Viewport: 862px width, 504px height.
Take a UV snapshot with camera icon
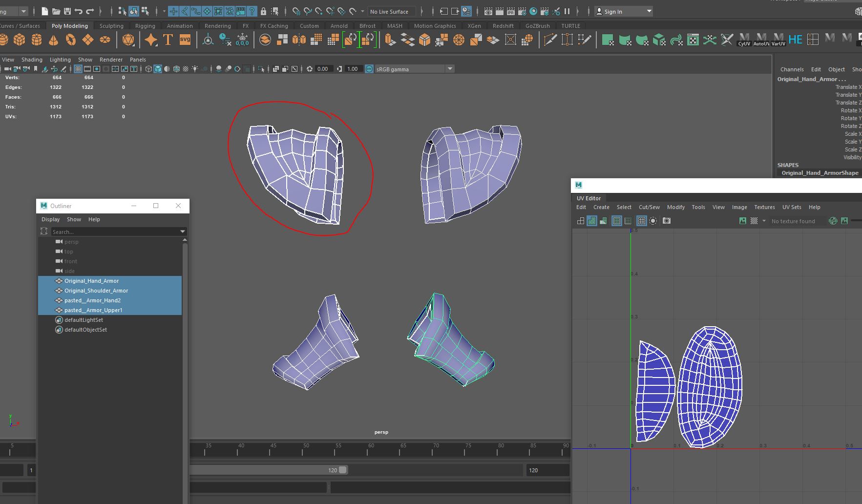[667, 221]
